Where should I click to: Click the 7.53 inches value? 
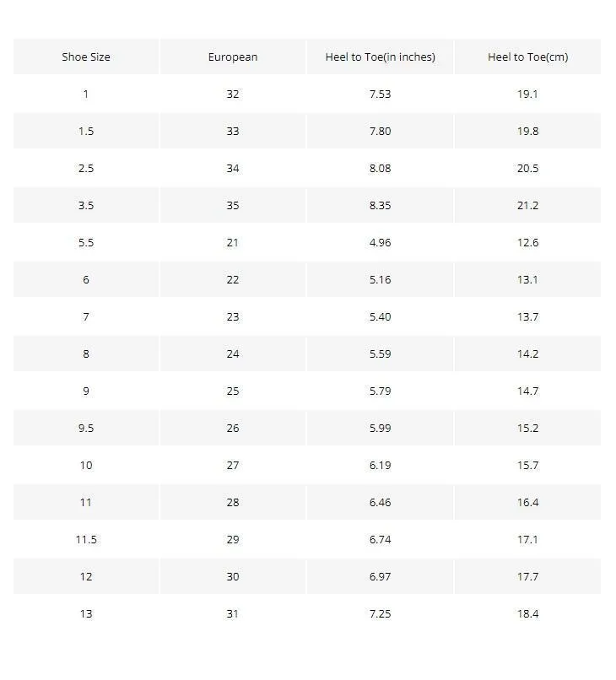(380, 94)
